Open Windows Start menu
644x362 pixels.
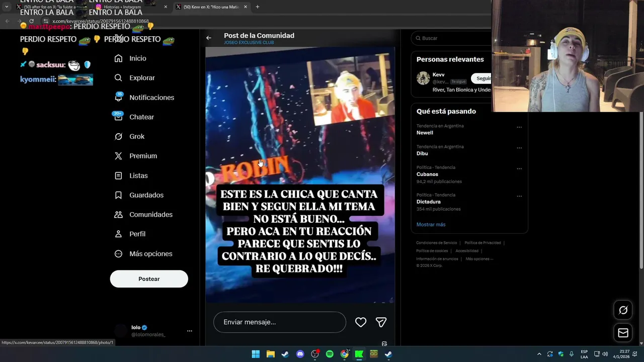256,354
